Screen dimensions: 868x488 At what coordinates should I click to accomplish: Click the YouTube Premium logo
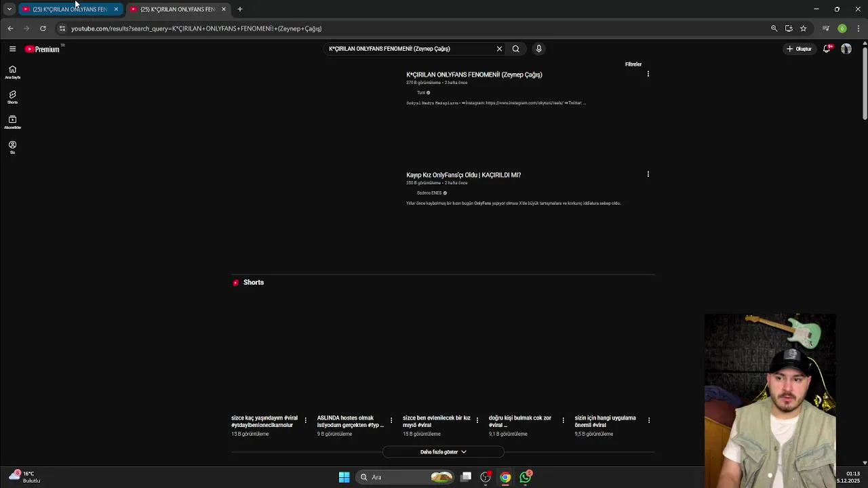43,49
